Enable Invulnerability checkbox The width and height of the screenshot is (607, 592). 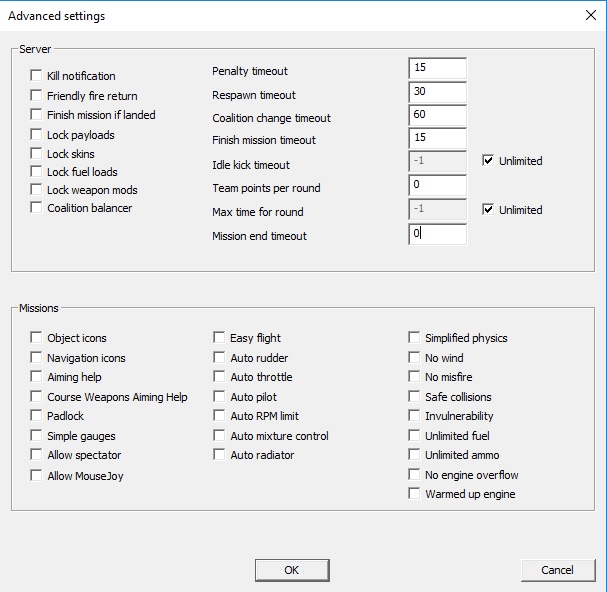[x=414, y=415]
